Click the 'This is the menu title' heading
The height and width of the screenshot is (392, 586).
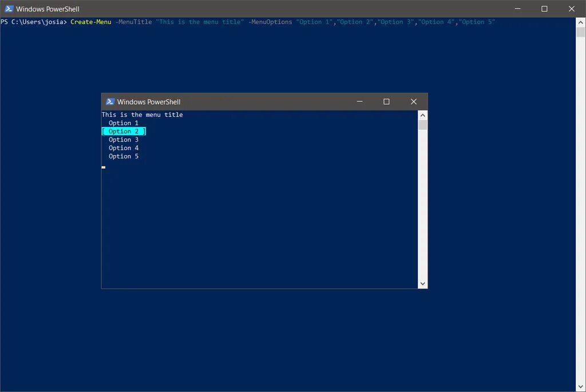click(142, 114)
